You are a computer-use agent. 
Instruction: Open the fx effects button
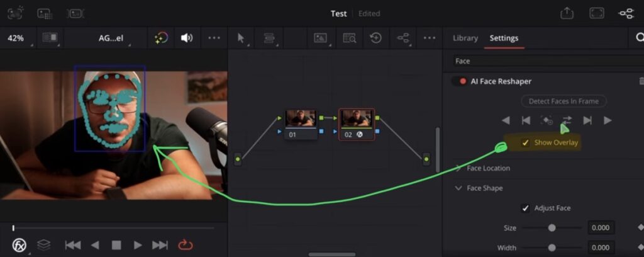[x=19, y=246]
